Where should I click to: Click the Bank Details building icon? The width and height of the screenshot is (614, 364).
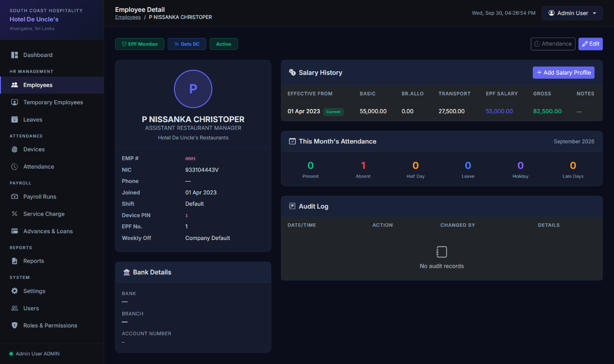(x=126, y=272)
